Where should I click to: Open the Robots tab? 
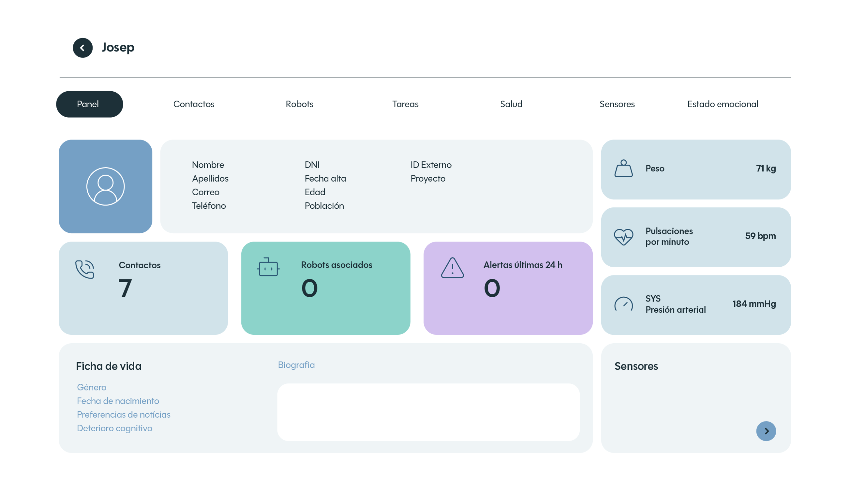pos(299,104)
